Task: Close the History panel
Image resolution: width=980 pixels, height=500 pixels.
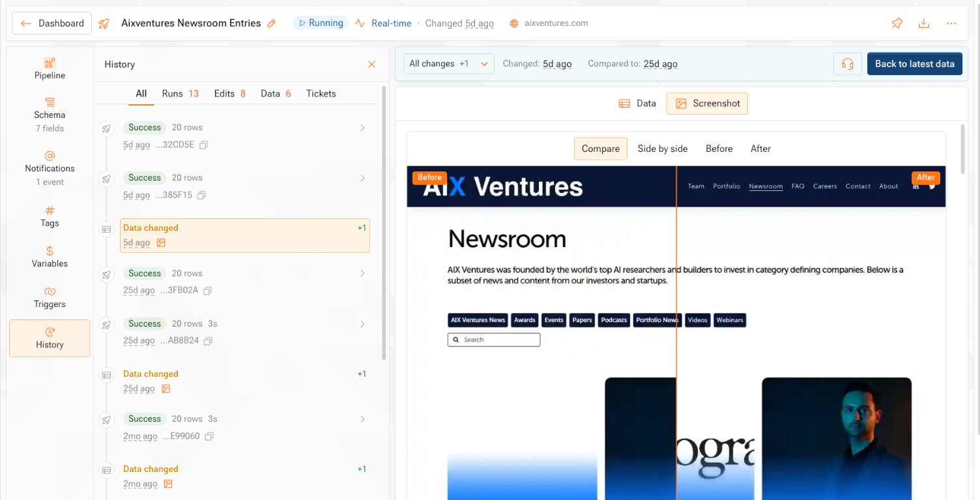Action: pyautogui.click(x=371, y=65)
